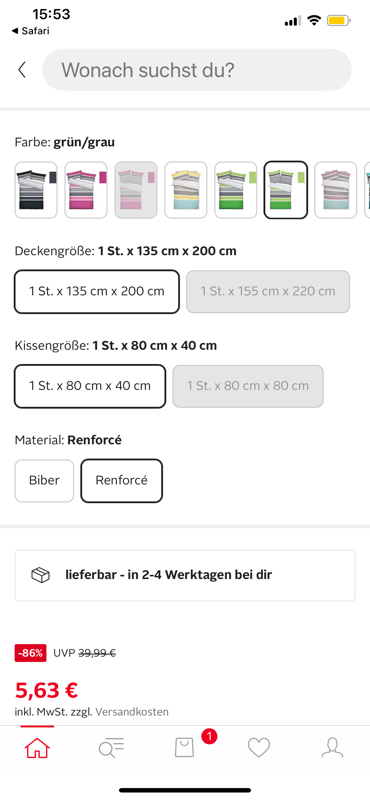
Task: Choose Renforcé material option
Action: 121,481
